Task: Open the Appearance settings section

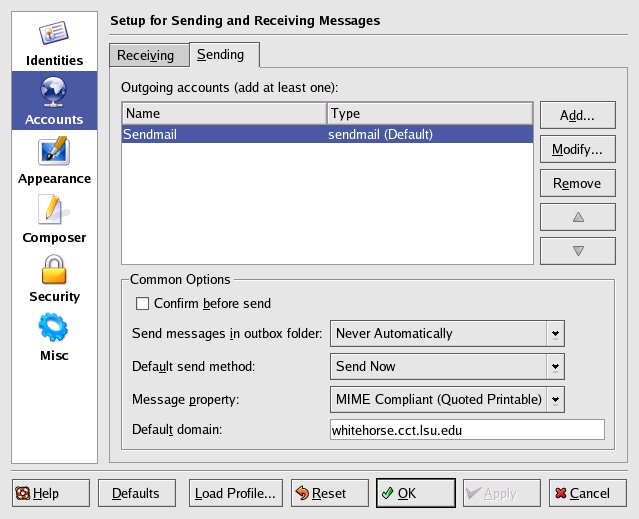Action: pyautogui.click(x=54, y=160)
